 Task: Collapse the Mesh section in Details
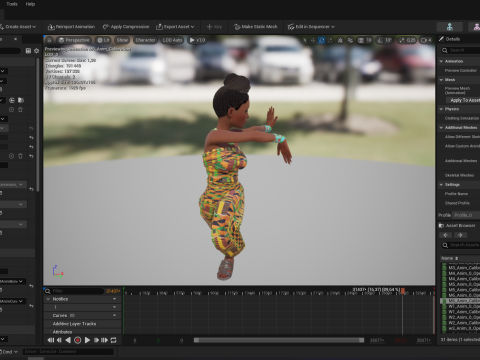(441, 80)
